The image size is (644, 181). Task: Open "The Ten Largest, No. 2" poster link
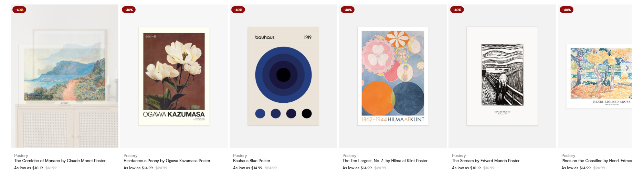pos(385,161)
